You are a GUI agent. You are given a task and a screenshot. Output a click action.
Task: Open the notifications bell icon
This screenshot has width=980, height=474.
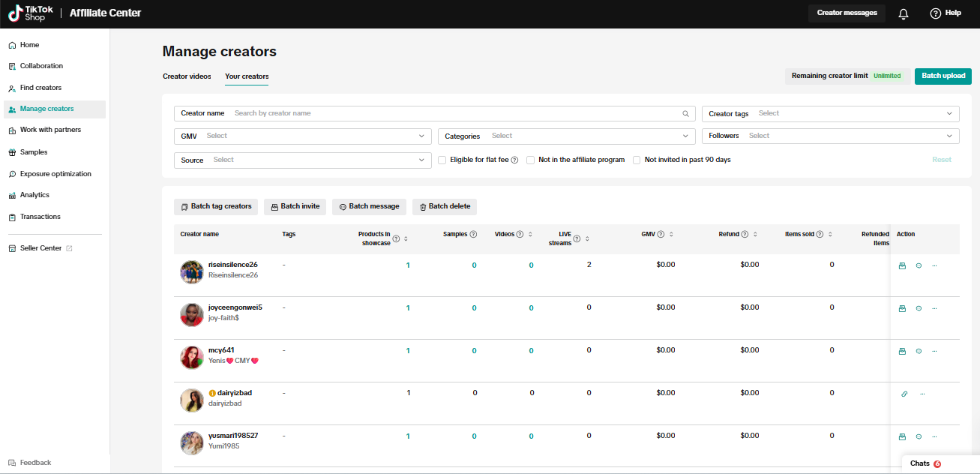904,13
